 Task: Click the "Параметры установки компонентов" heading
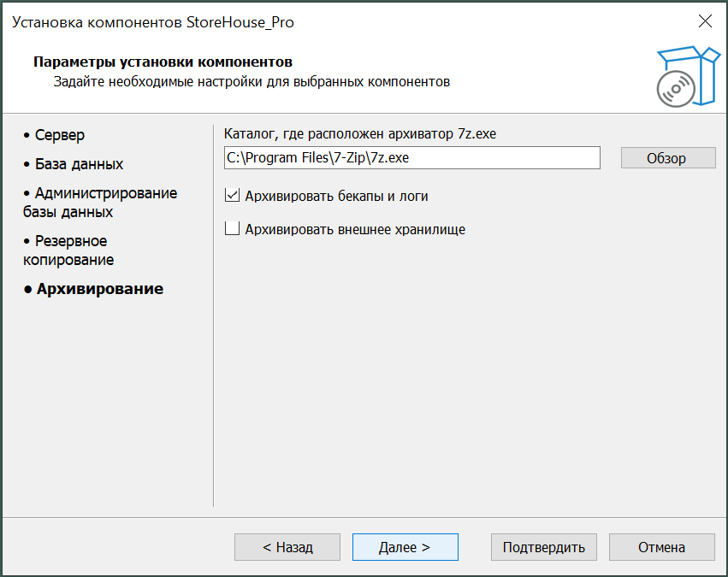(163, 62)
